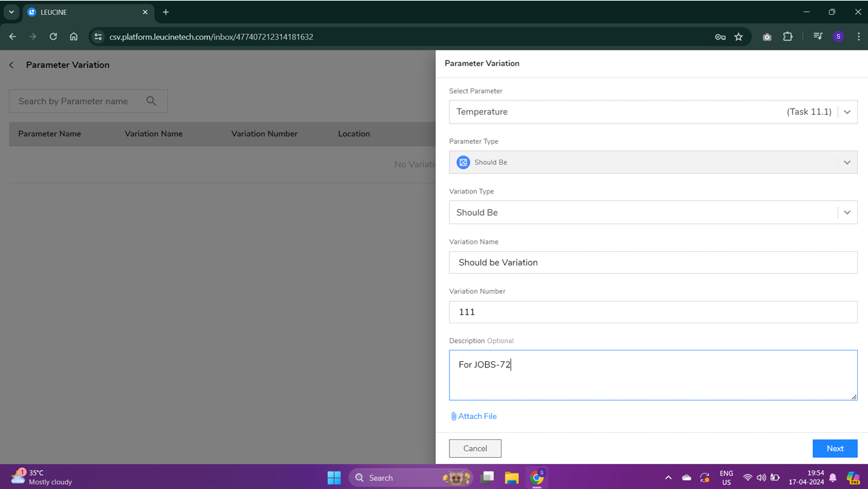Click the Variation Number column header
Image resolution: width=868 pixels, height=489 pixels.
point(264,134)
